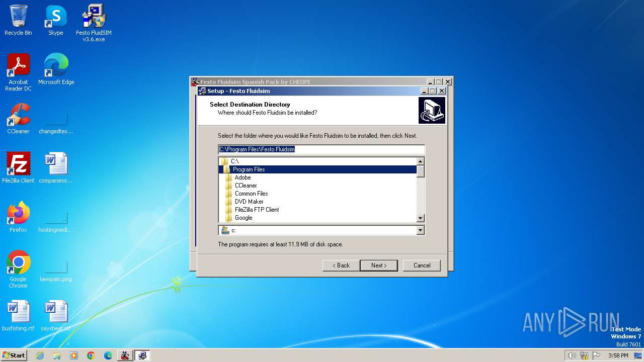Open the Recycle Bin desktop icon
Image resolution: width=644 pixels, height=362 pixels.
click(18, 20)
